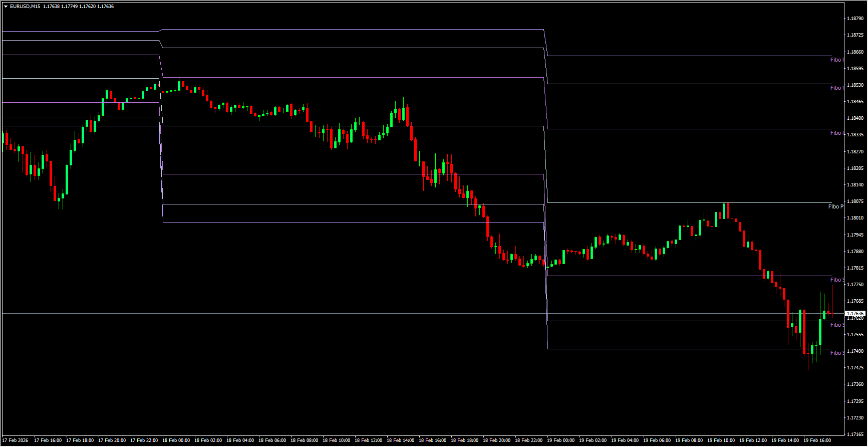Click the current price tag 1.17636

pos(855,314)
